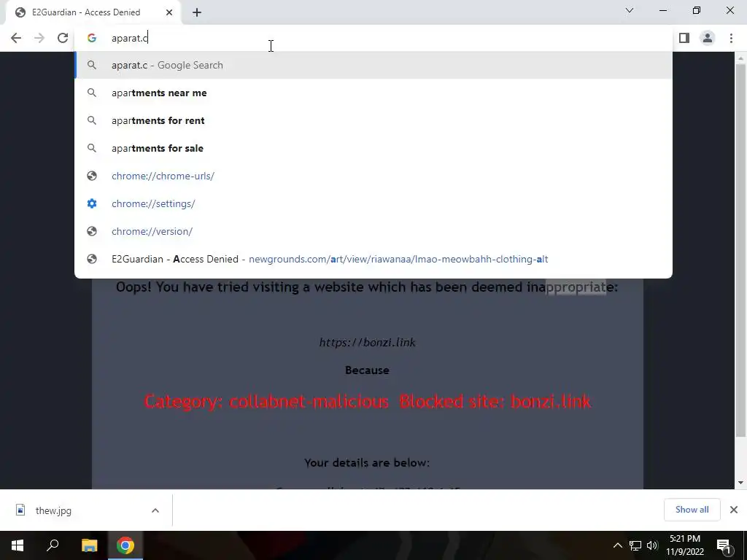Expand the thew.jpg download options chevron

point(155,510)
